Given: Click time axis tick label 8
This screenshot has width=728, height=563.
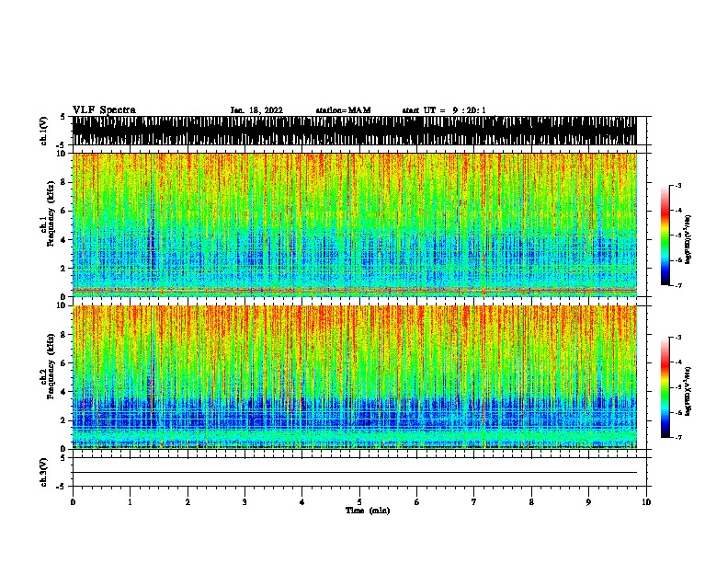Looking at the screenshot, I should [531, 502].
